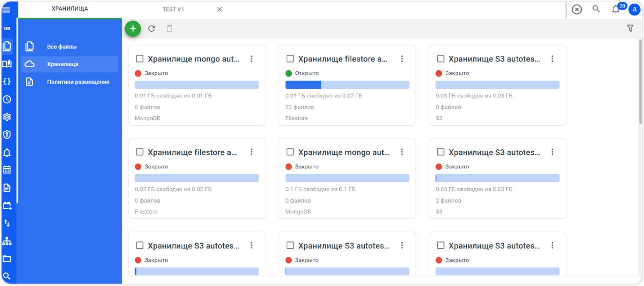Open the Хранилище S3 title with 2 файлов
Screen dimensions: 644x286
[x=494, y=152]
